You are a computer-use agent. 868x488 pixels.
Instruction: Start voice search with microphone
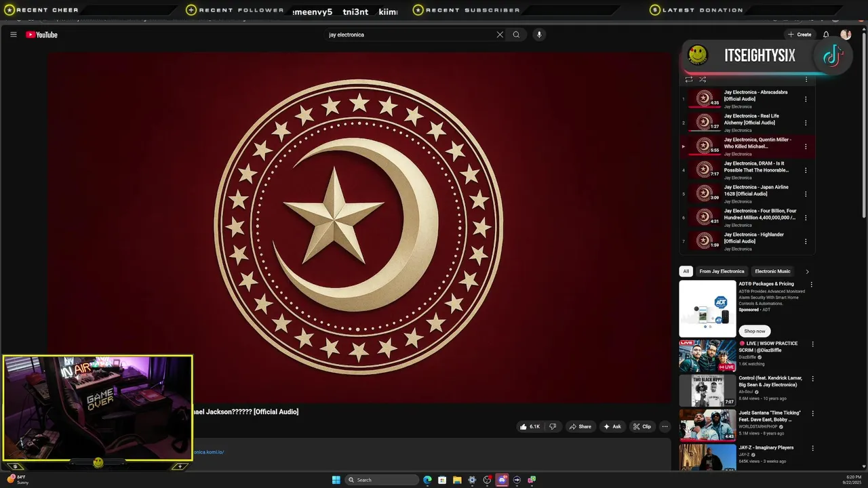(x=539, y=35)
